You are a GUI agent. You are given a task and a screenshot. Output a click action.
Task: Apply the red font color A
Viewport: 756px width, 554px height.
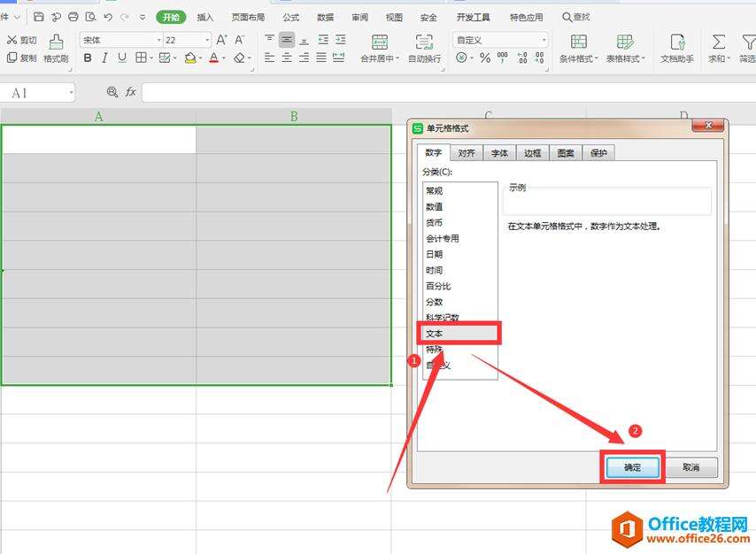click(214, 58)
